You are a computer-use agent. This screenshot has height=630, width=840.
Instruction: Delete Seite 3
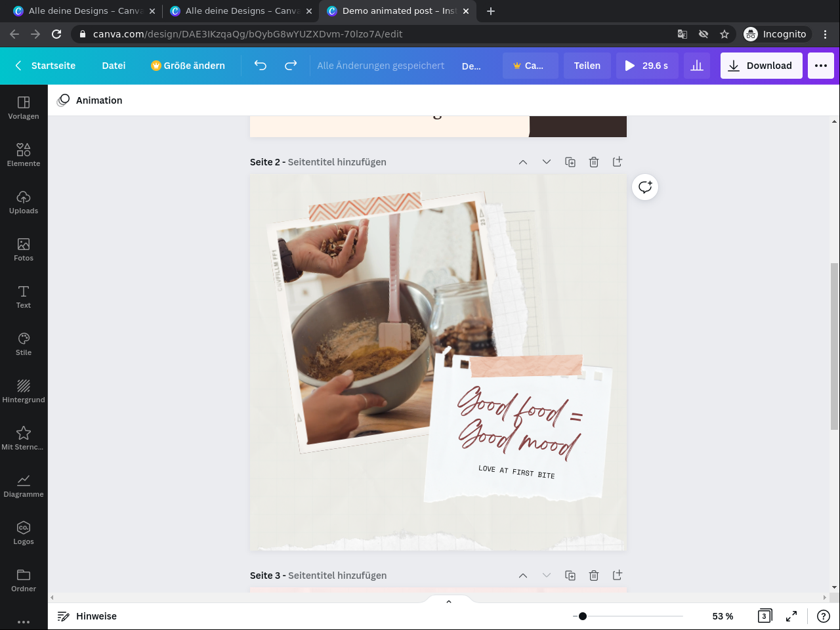(594, 576)
